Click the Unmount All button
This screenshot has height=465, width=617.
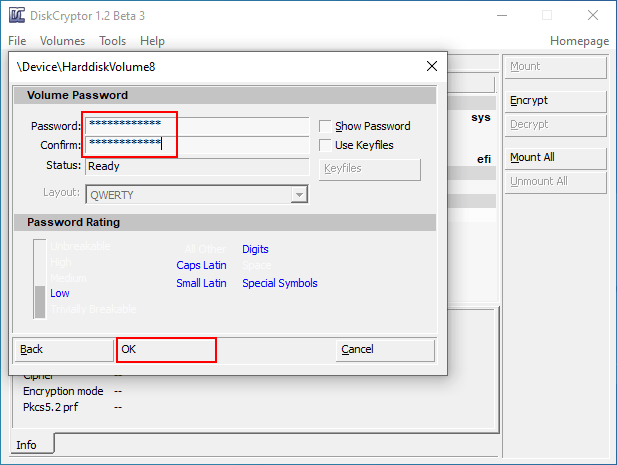pyautogui.click(x=556, y=182)
